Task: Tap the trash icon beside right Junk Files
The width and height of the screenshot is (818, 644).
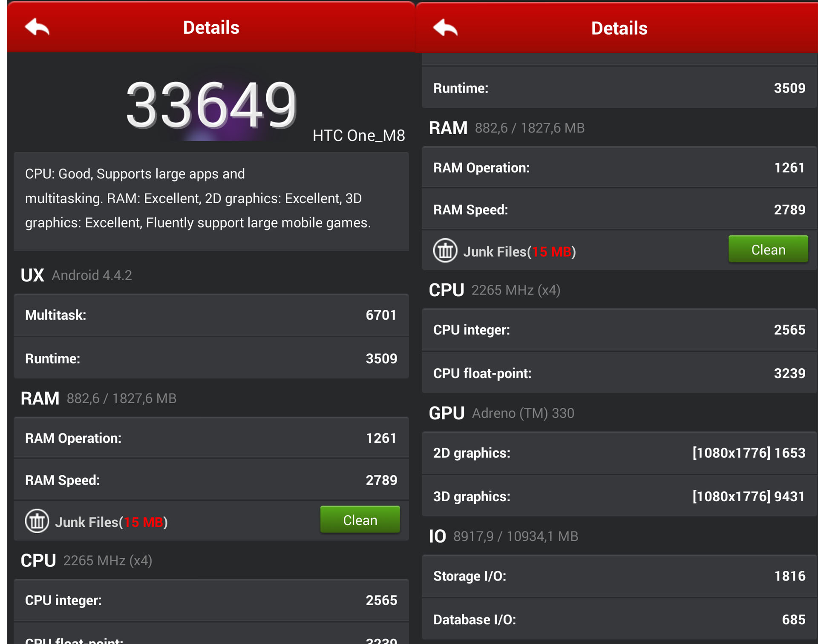Action: [445, 250]
